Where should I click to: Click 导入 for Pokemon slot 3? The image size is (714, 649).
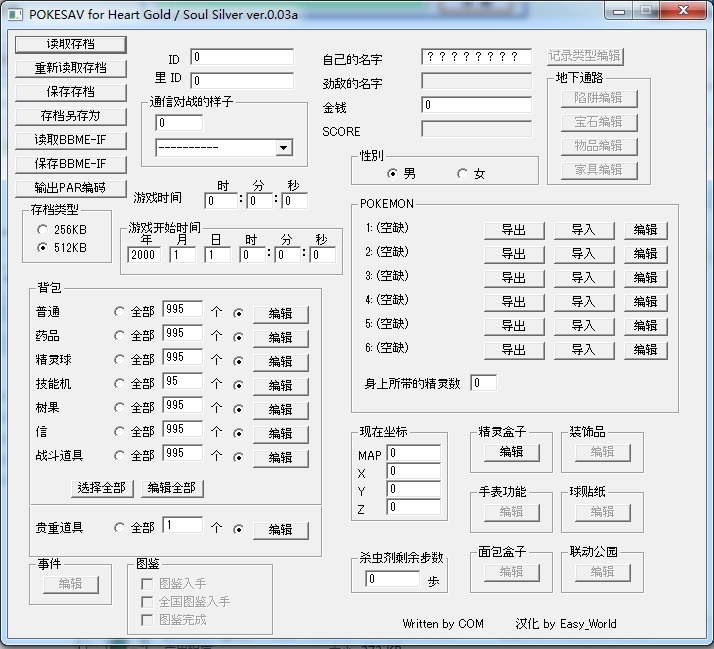584,278
